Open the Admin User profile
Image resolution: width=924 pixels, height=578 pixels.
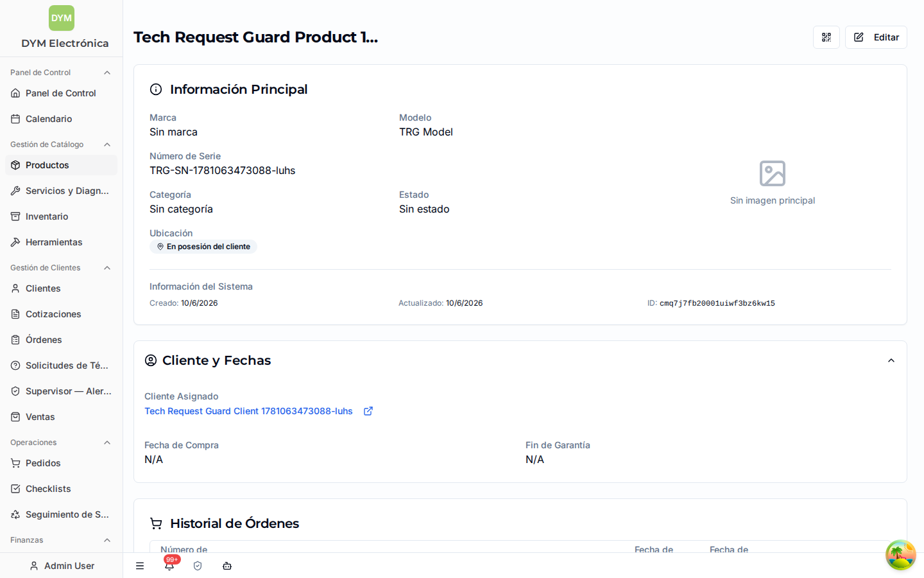pos(62,566)
